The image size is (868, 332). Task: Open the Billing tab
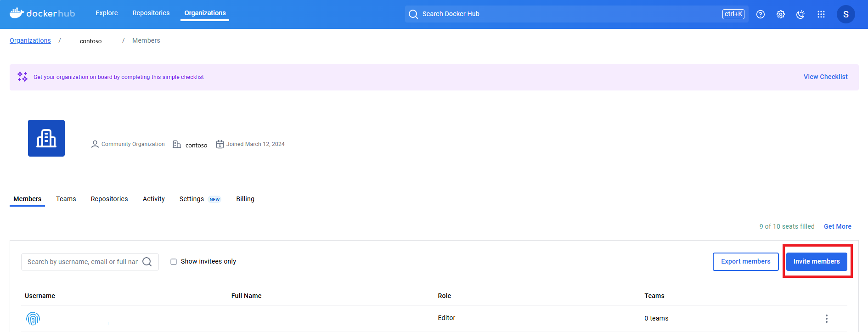pyautogui.click(x=245, y=199)
